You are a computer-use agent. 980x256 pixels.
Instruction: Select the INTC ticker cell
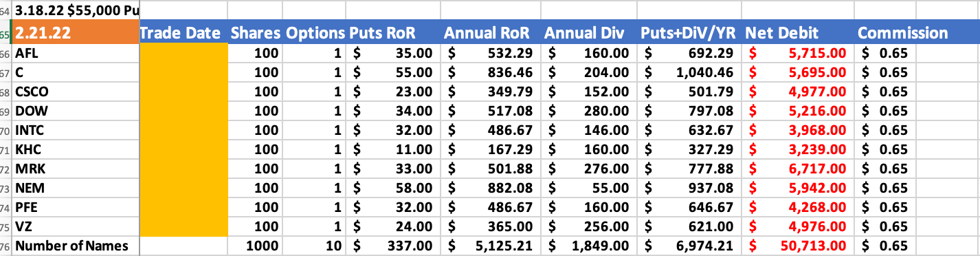[x=75, y=130]
